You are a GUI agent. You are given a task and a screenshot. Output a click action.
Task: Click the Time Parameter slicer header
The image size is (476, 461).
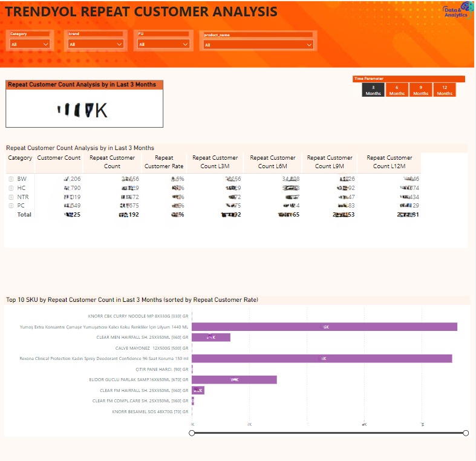409,79
